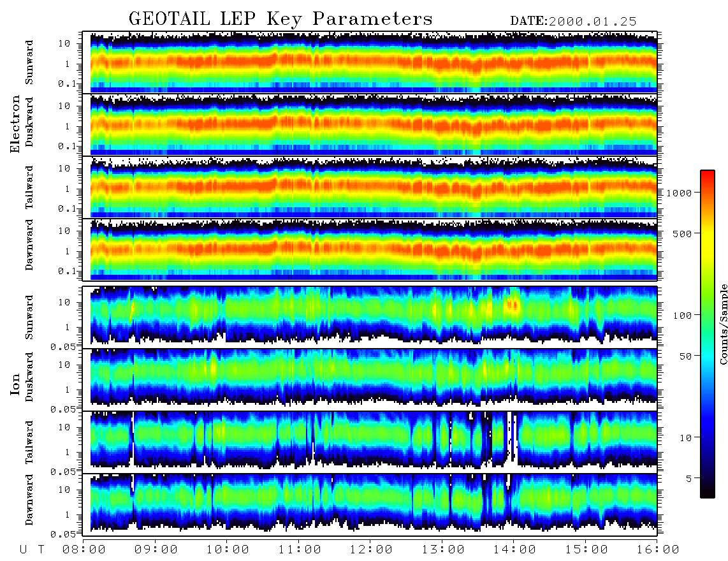This screenshot has width=728, height=561.
Task: Click the Ion Sunward spectrogram panel
Action: pos(370,317)
